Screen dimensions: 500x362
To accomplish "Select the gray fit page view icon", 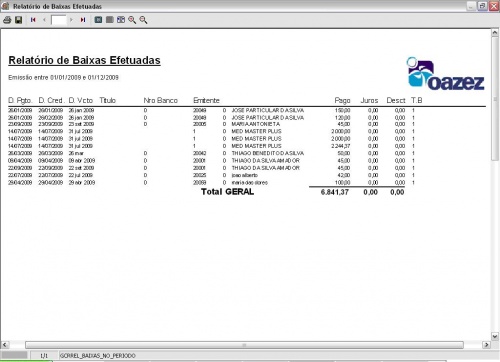I will (110, 20).
